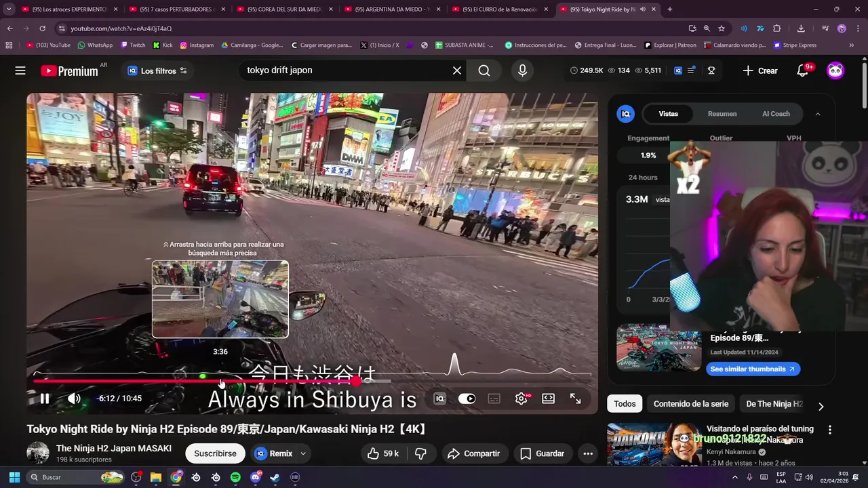This screenshot has width=868, height=488.
Task: Click the Crear button
Action: tap(760, 70)
